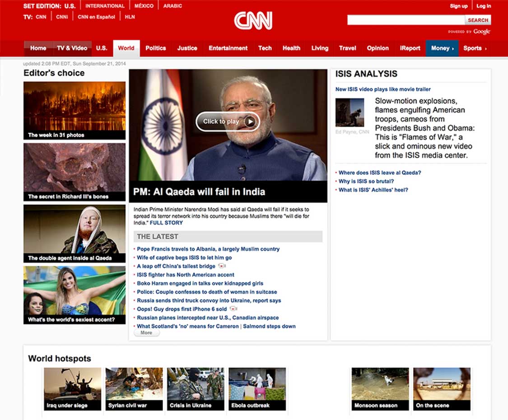Click video icon beside China's tallest bridge
This screenshot has height=420, width=508.
(222, 266)
